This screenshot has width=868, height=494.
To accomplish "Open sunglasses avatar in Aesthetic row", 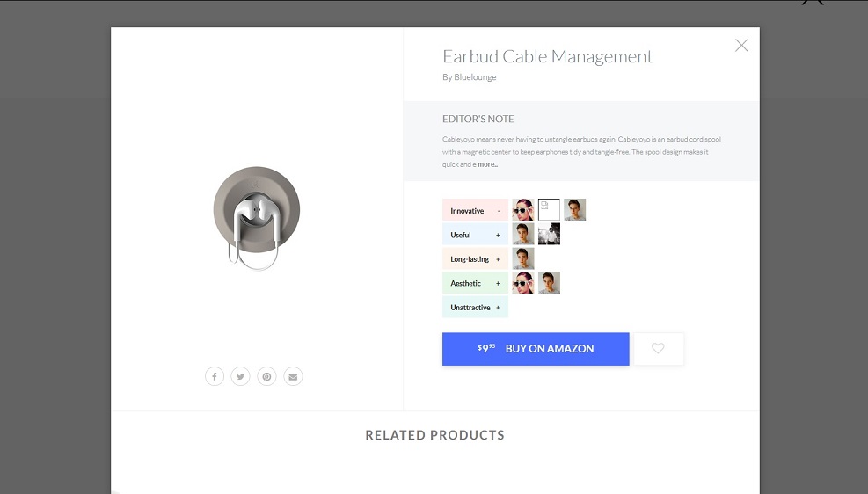I will pyautogui.click(x=523, y=283).
